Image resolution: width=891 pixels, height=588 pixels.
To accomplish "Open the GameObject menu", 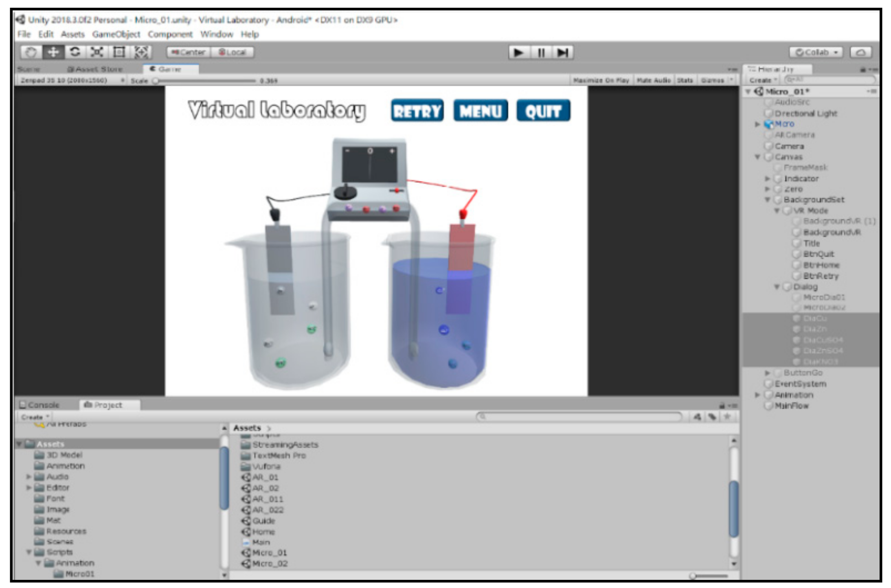I will click(116, 35).
